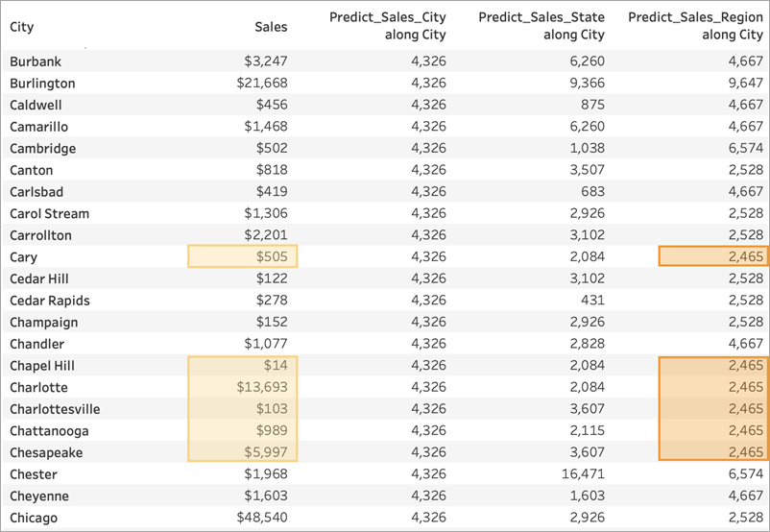Click the 1,603 state prediction value
This screenshot has width=770, height=532.
tap(587, 496)
